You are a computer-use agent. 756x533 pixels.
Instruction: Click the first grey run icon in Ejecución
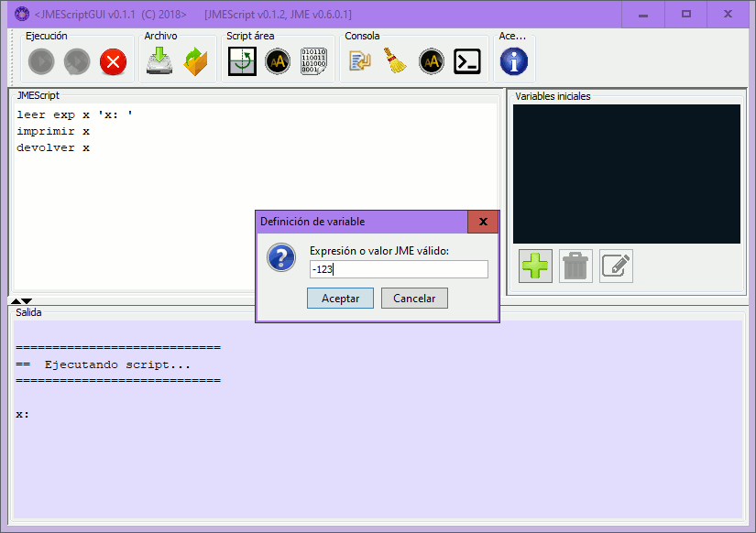tap(41, 61)
